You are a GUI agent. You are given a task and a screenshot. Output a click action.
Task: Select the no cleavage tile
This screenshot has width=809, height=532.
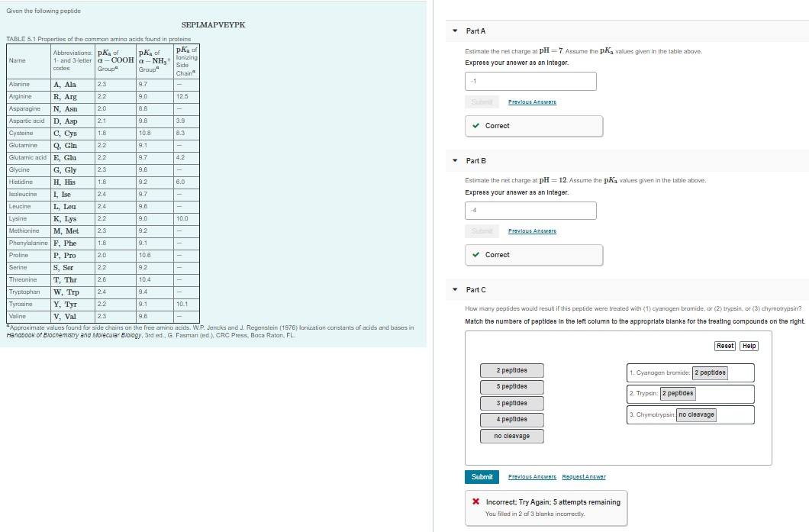[511, 436]
